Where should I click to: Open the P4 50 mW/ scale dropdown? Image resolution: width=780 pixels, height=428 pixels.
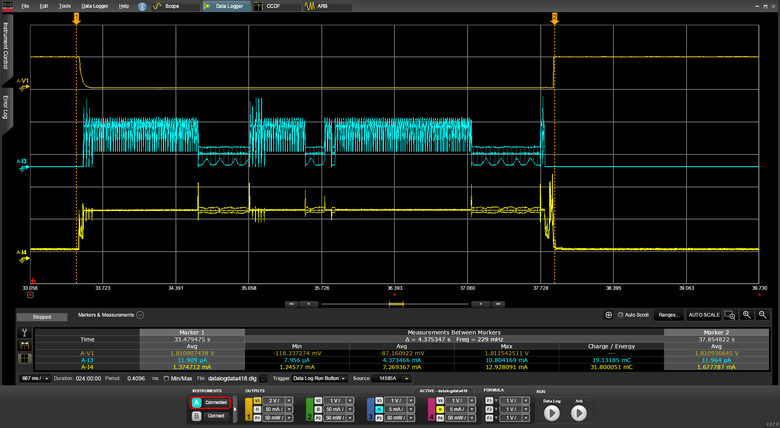[x=472, y=418]
